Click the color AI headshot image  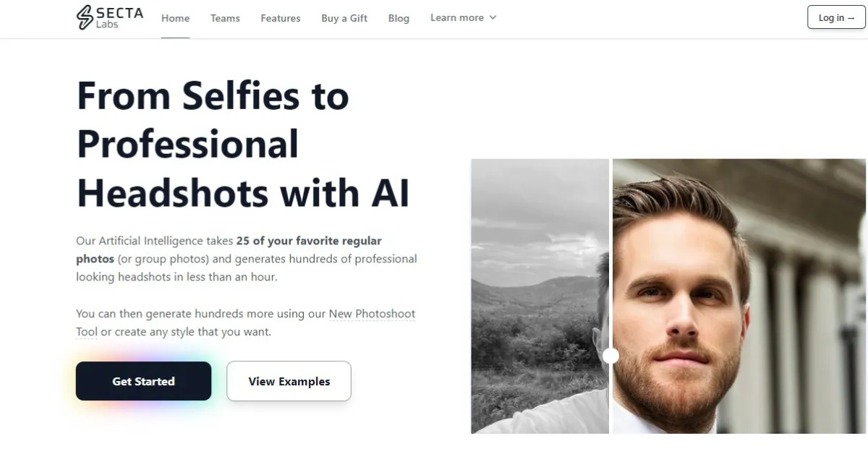click(x=739, y=296)
